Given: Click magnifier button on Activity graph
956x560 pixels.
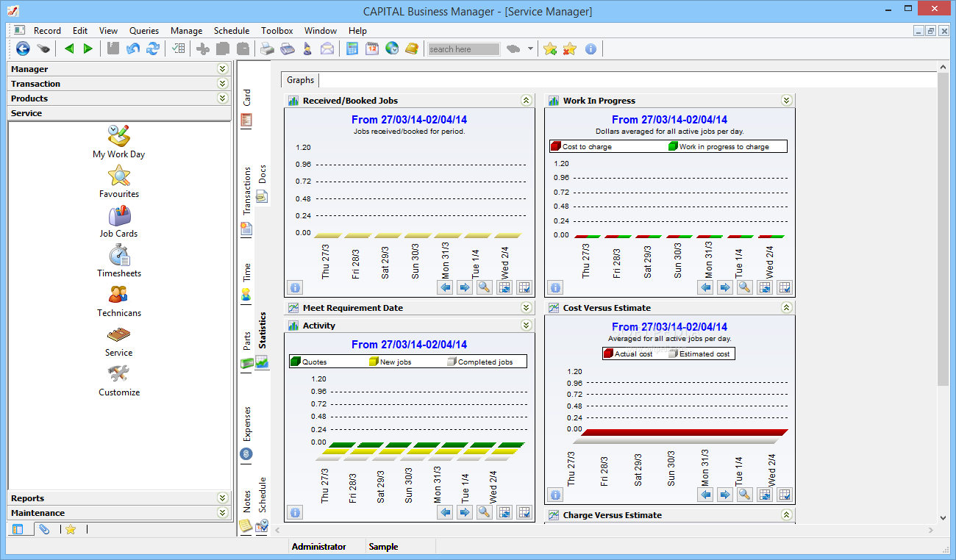Looking at the screenshot, I should tap(484, 512).
